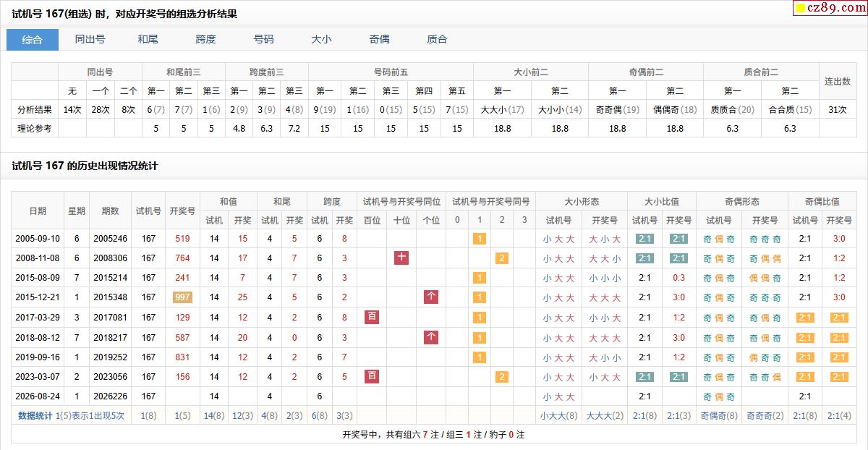Select the draw number 587
The height and width of the screenshot is (450, 868).
tap(182, 337)
